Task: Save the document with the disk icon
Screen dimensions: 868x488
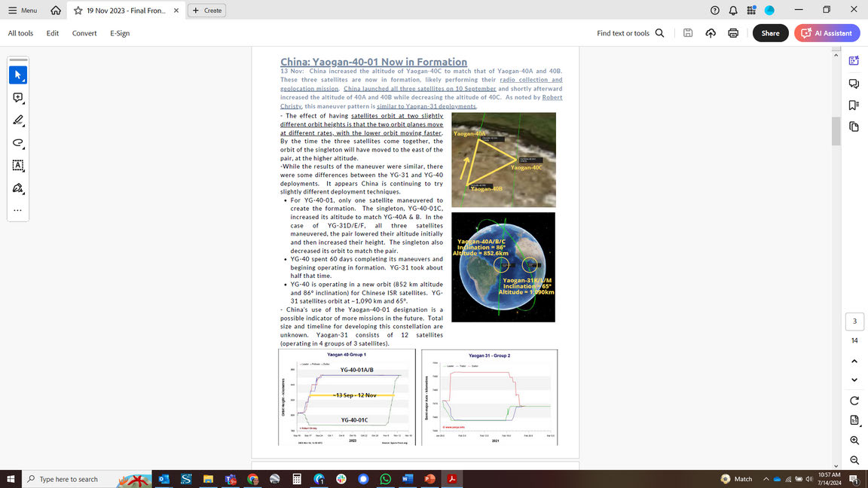Action: [x=687, y=33]
